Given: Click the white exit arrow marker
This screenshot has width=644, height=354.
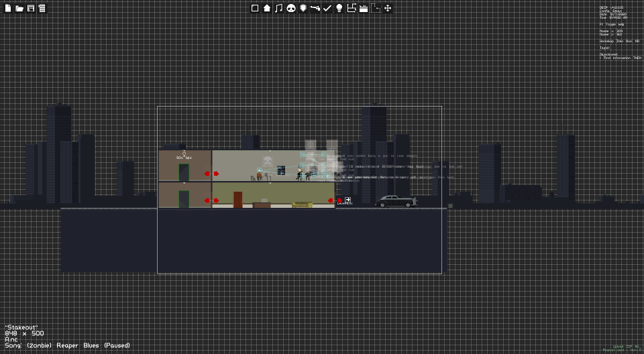Looking at the screenshot, I should click(x=348, y=200).
